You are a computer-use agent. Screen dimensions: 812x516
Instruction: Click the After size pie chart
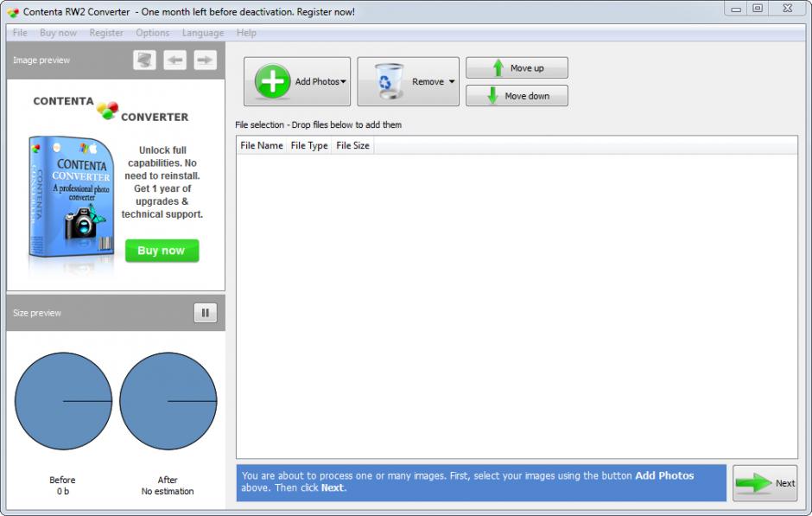click(168, 401)
